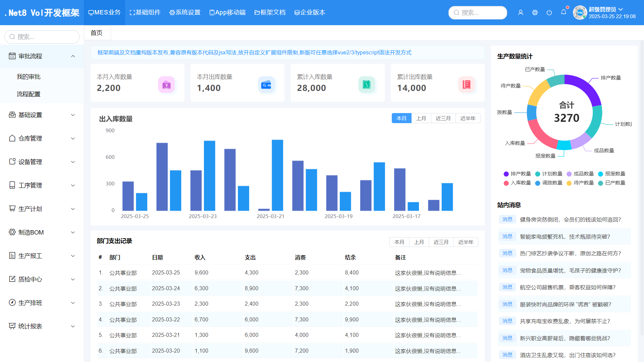Switch to the 首页 tab
This screenshot has height=362, width=644.
(97, 33)
